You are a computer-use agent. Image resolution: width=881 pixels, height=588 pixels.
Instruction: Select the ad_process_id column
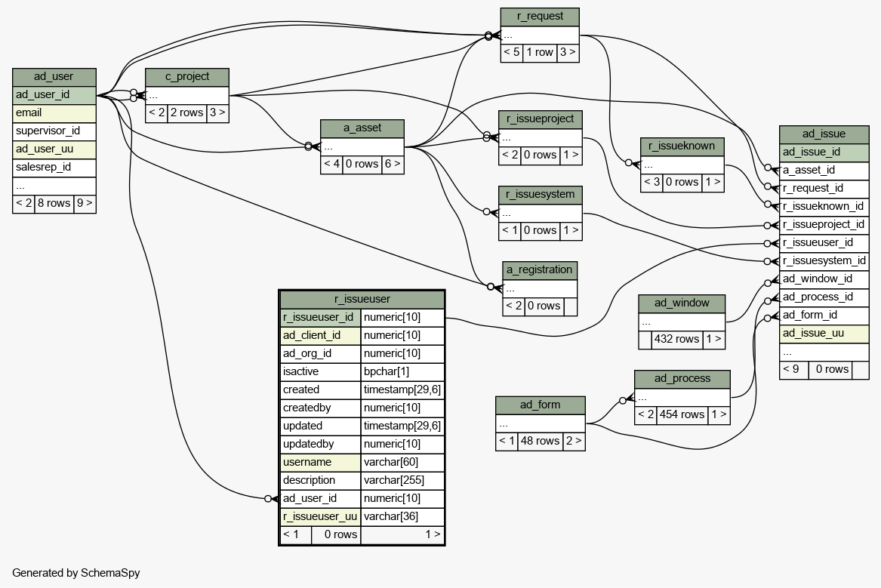pyautogui.click(x=824, y=297)
